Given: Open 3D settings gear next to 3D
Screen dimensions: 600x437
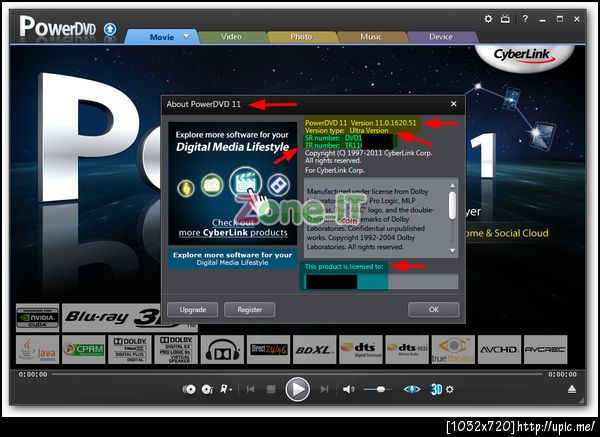Looking at the screenshot, I should pos(450,390).
